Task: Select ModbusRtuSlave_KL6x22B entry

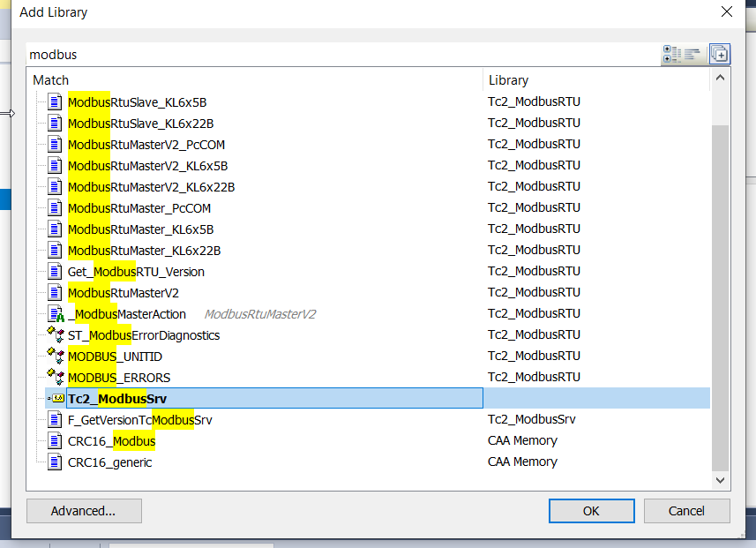Action: (140, 124)
